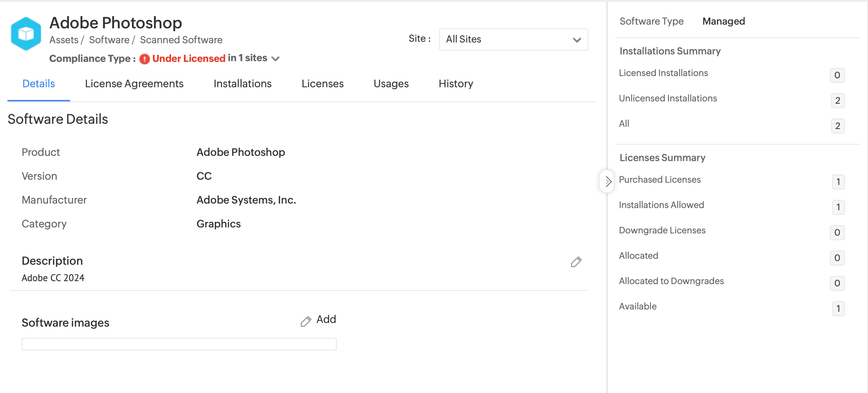Screen dimensions: 868x393
Task: Click the empty software images box
Action: click(x=179, y=344)
